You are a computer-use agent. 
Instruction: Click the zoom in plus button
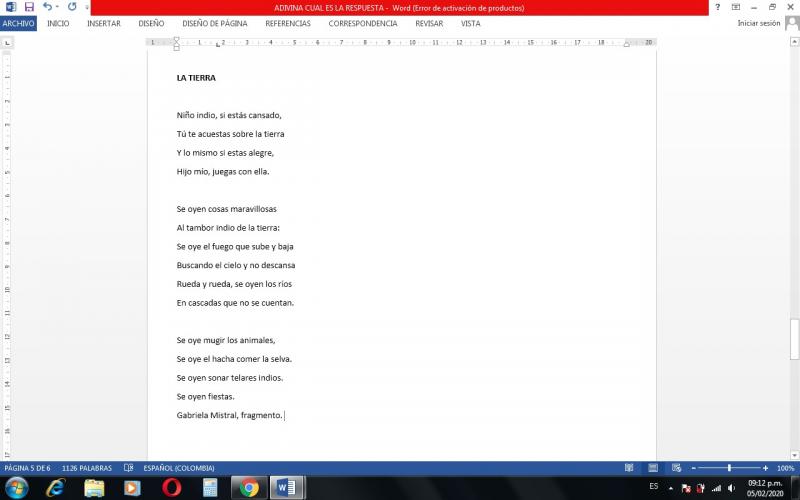coord(765,468)
